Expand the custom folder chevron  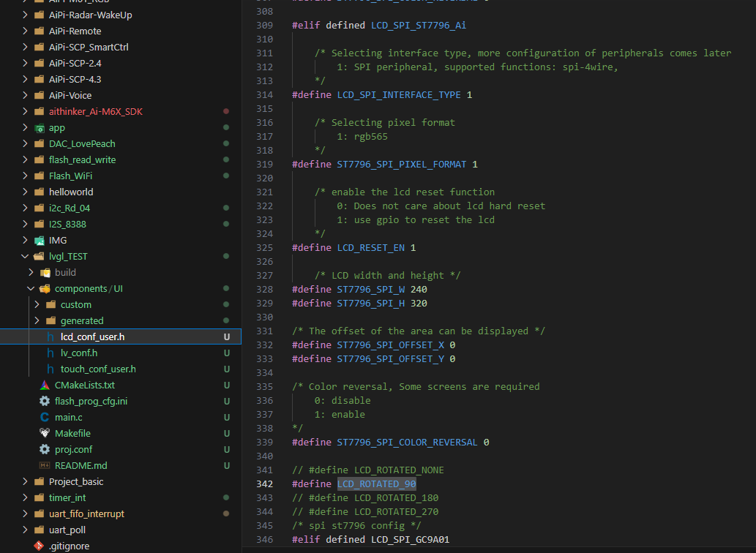(37, 304)
